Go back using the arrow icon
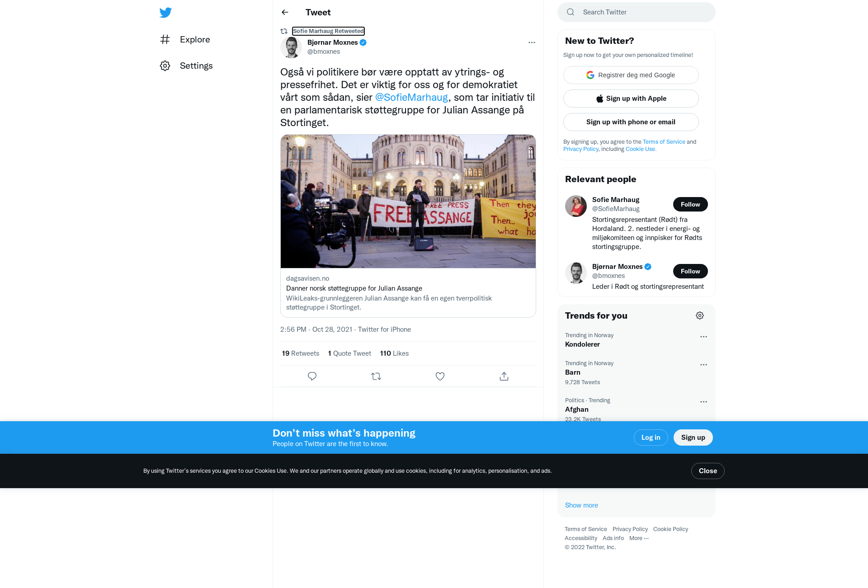 pos(285,12)
